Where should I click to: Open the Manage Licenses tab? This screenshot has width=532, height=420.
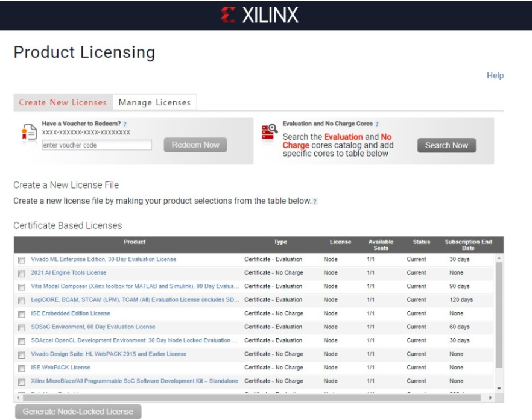(154, 102)
